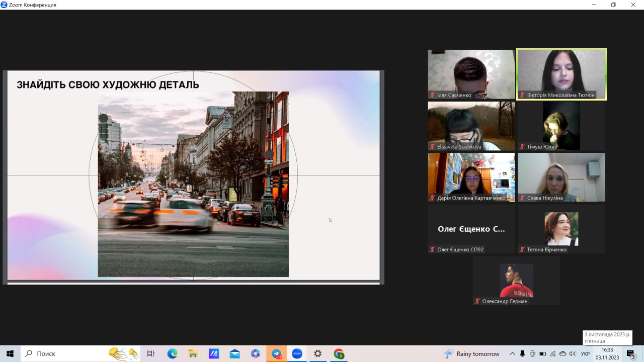Open the Wi-Fi network tray icon
644x362 pixels.
coord(553,353)
